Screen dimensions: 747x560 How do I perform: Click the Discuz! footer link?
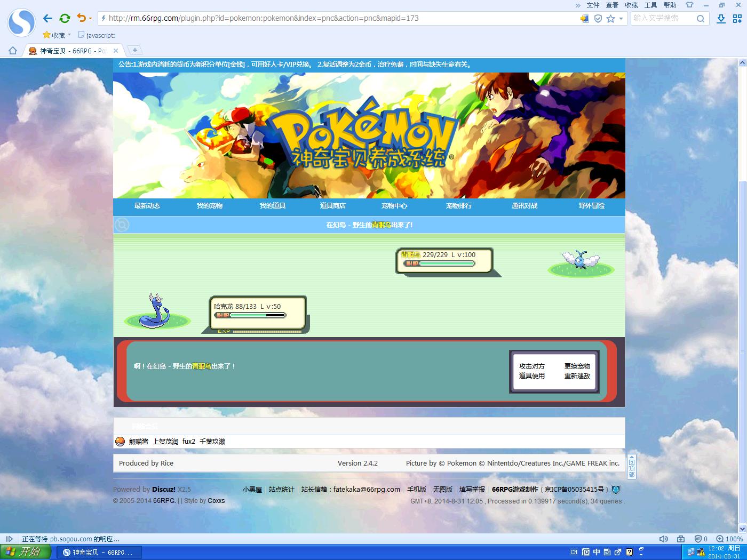coord(164,490)
